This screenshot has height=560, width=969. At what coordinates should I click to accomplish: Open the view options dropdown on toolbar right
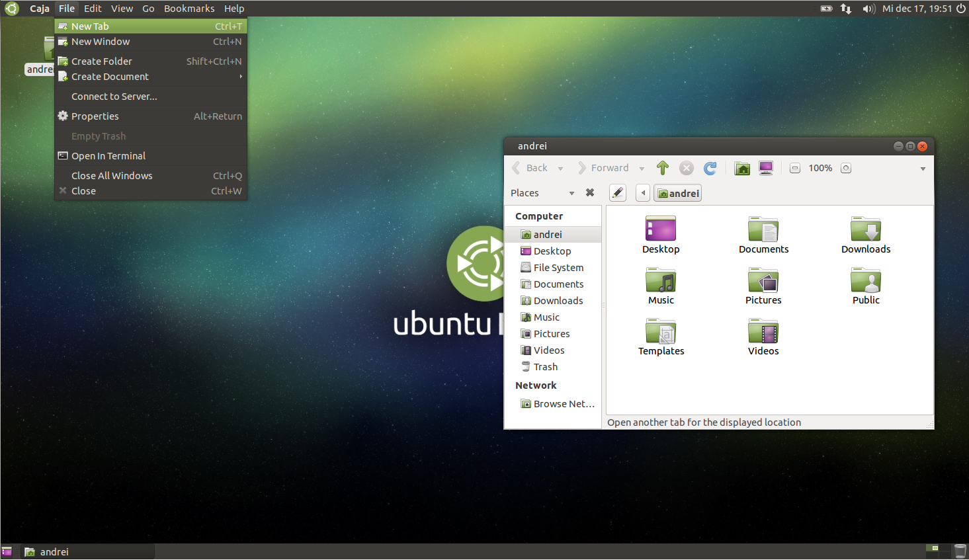click(923, 168)
